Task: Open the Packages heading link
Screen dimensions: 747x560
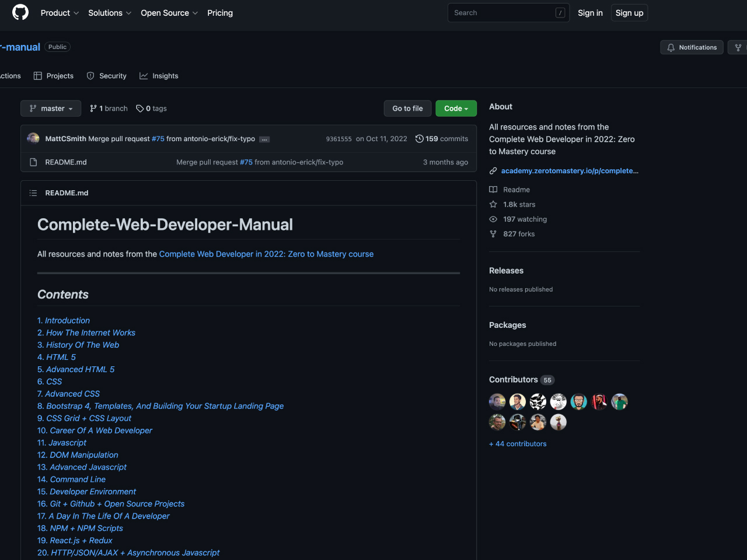Action: 507,325
